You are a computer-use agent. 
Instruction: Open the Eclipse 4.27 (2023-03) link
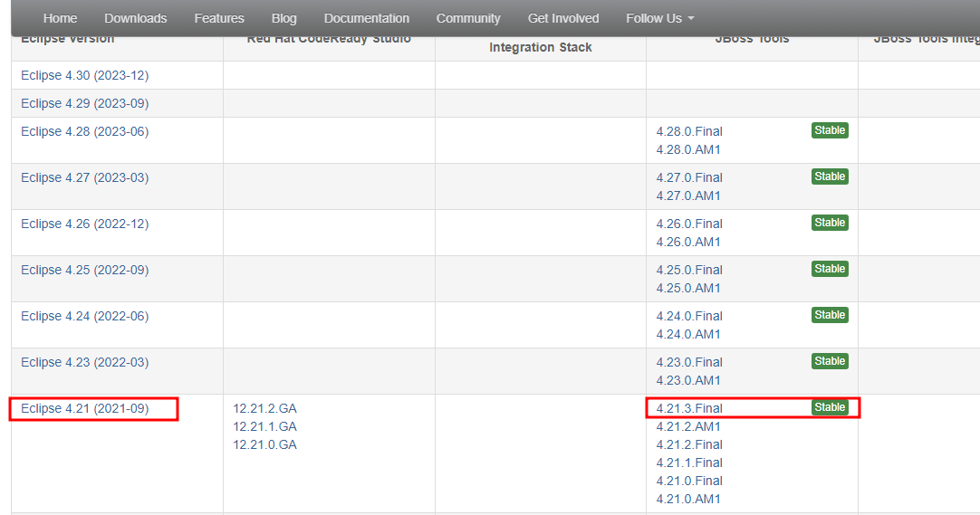pos(85,178)
